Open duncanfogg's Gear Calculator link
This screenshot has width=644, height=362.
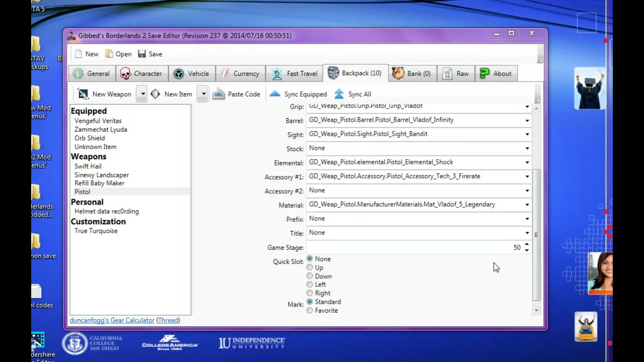[112, 320]
